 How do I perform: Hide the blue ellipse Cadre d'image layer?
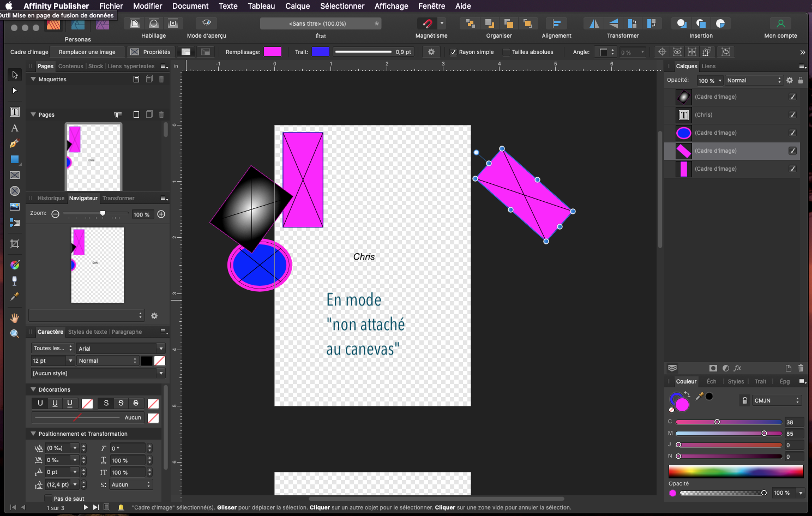tap(792, 133)
